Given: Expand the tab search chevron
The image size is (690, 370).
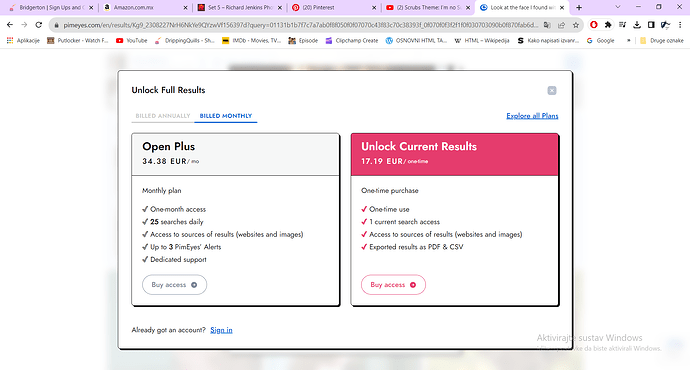Looking at the screenshot, I should pos(617,7).
